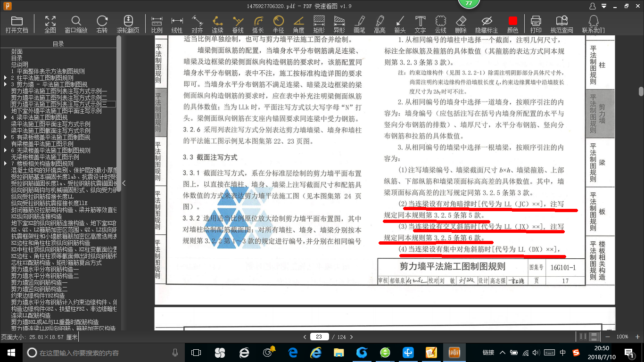Zoom out with the minus button

click(x=608, y=337)
